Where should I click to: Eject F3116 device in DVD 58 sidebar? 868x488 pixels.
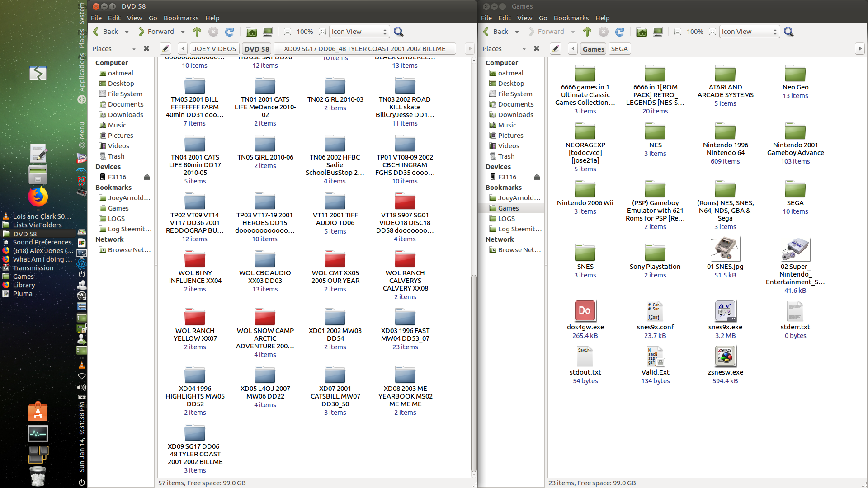[x=147, y=177]
